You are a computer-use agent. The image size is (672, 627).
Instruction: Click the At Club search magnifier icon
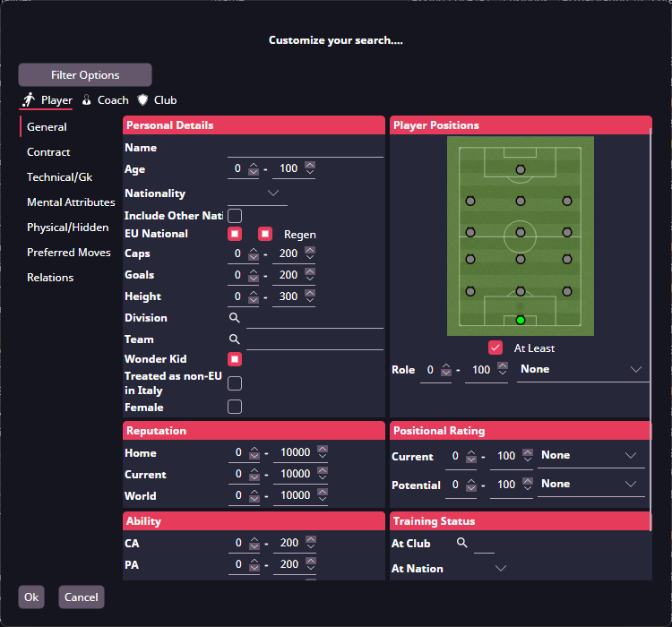462,544
